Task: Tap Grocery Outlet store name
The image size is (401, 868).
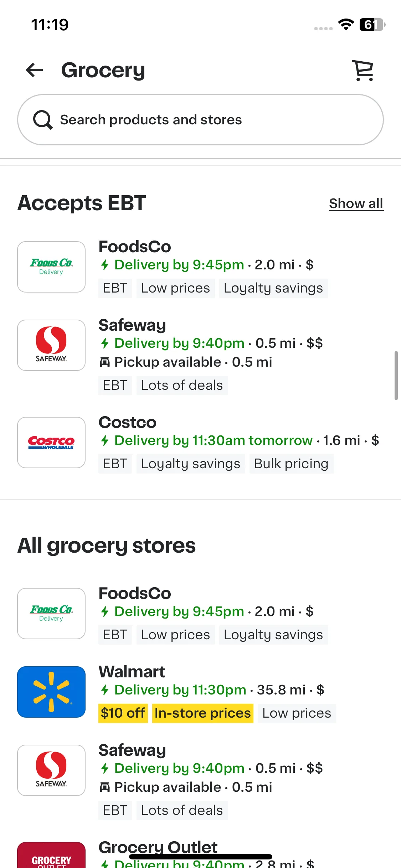Action: pos(158,847)
